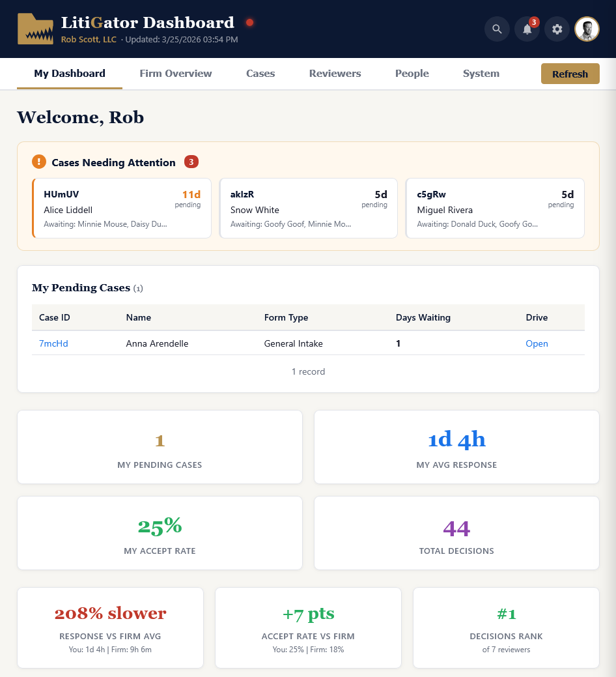Open case 7mcHd details link
The image size is (616, 677).
53,343
